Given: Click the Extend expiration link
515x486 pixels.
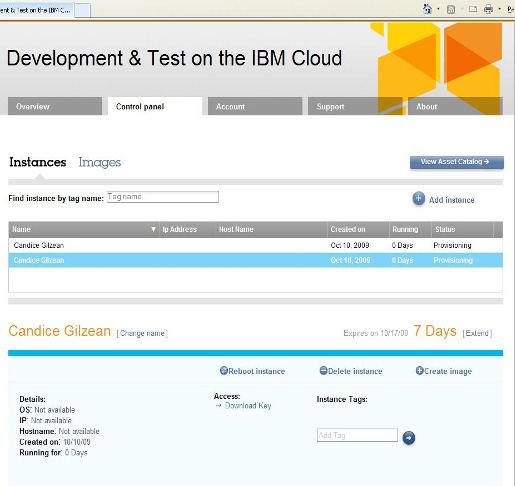Looking at the screenshot, I should (x=477, y=333).
